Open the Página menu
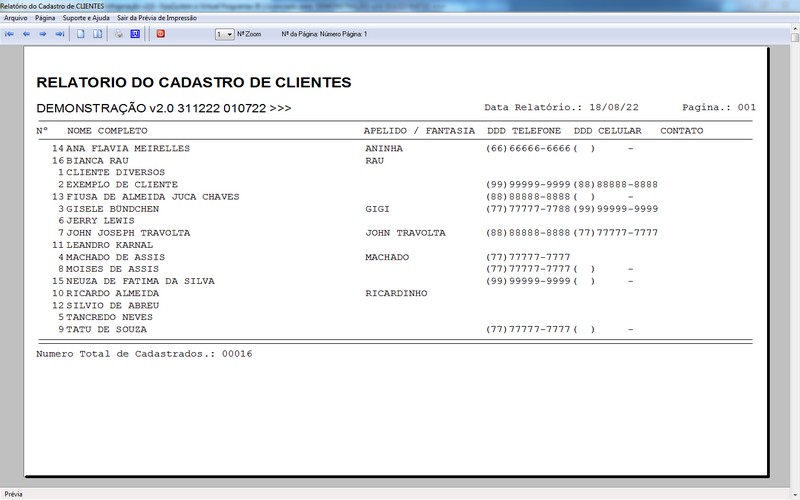This screenshot has height=500, width=800. click(45, 18)
